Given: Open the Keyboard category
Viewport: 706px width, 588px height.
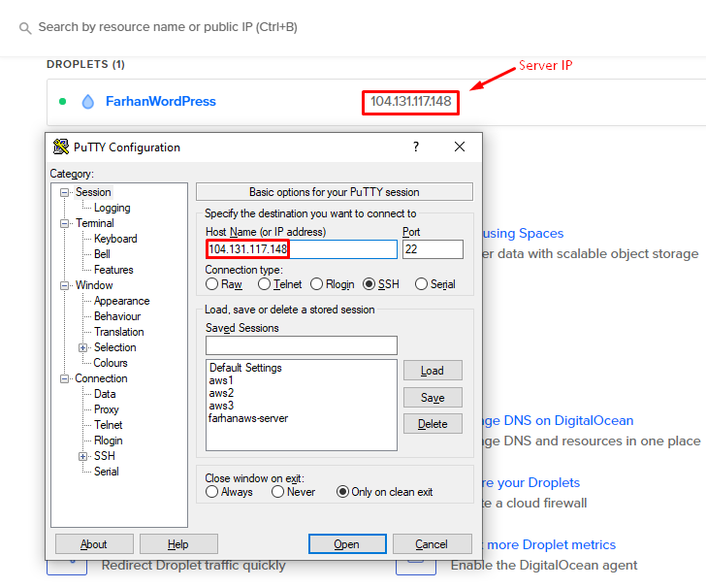Looking at the screenshot, I should click(x=115, y=239).
